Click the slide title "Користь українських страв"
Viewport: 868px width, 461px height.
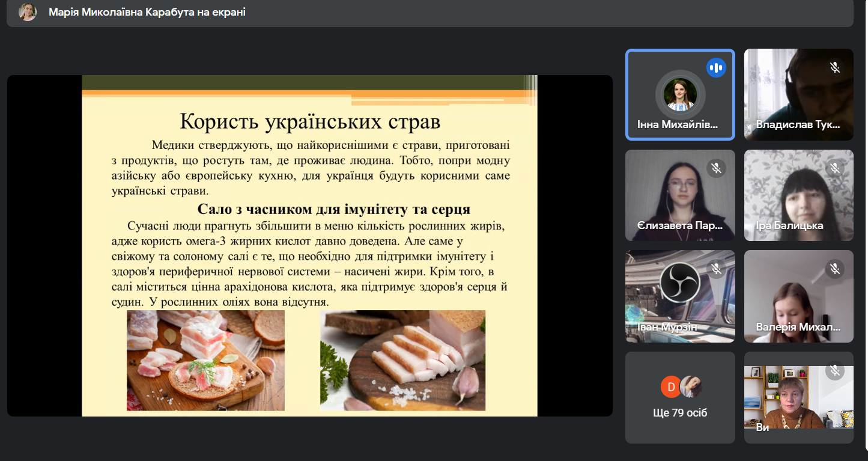310,122
